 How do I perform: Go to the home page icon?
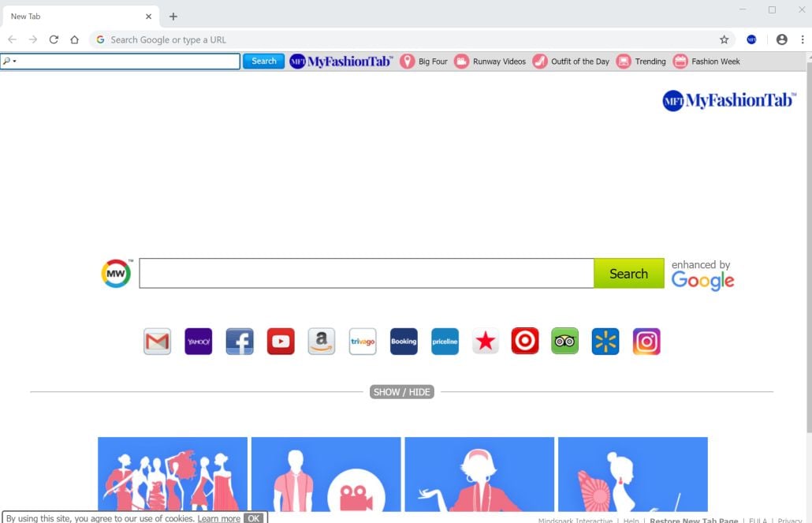pyautogui.click(x=75, y=39)
